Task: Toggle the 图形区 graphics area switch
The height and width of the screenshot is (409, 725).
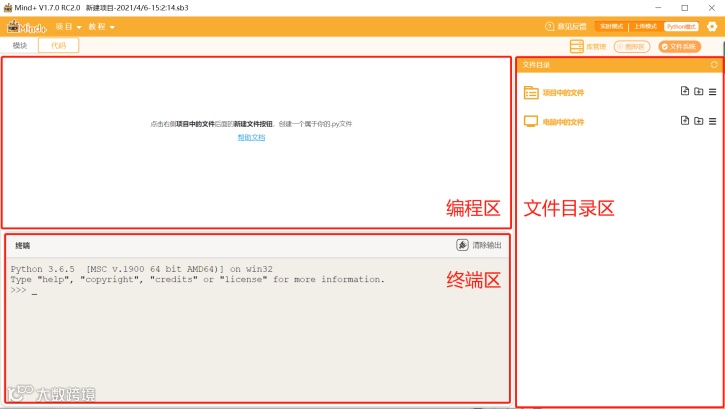Action: click(x=632, y=47)
